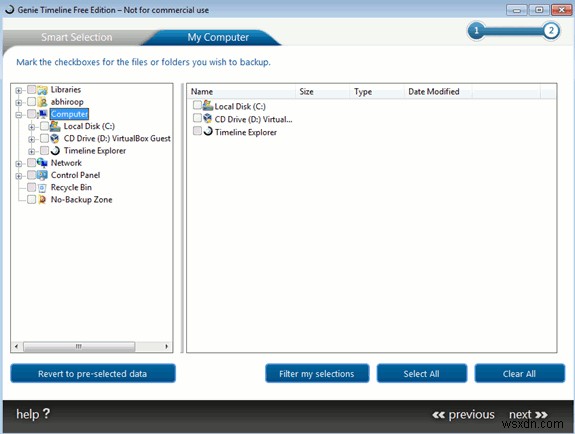
Task: Click Revert to pre-selected data button
Action: 93,373
